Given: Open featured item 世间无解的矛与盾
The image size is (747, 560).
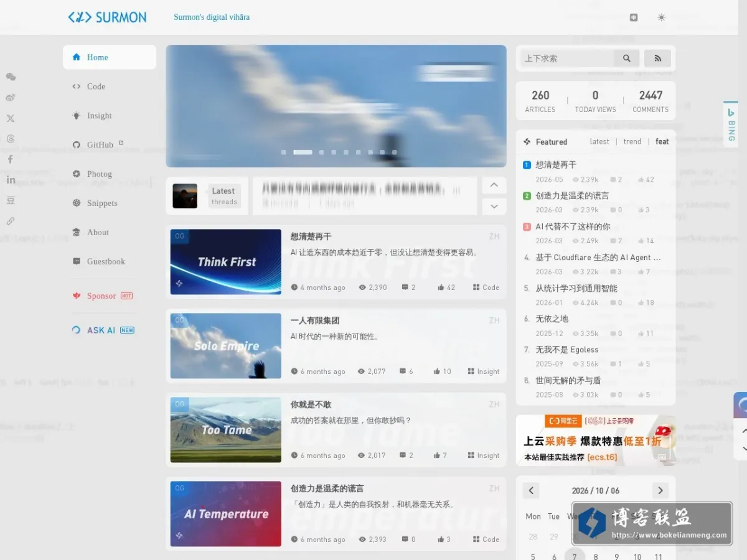Looking at the screenshot, I should 568,380.
